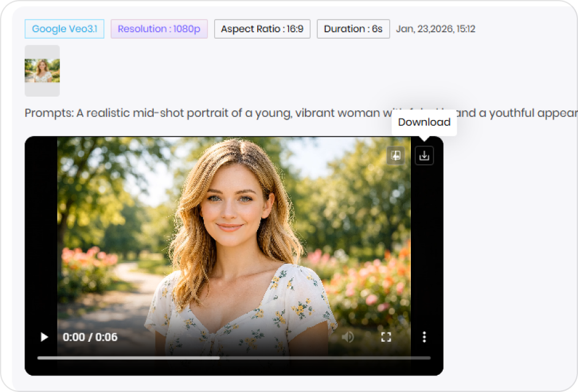578x392 pixels.
Task: Click the Resolution: 1080p badge
Action: coord(159,28)
